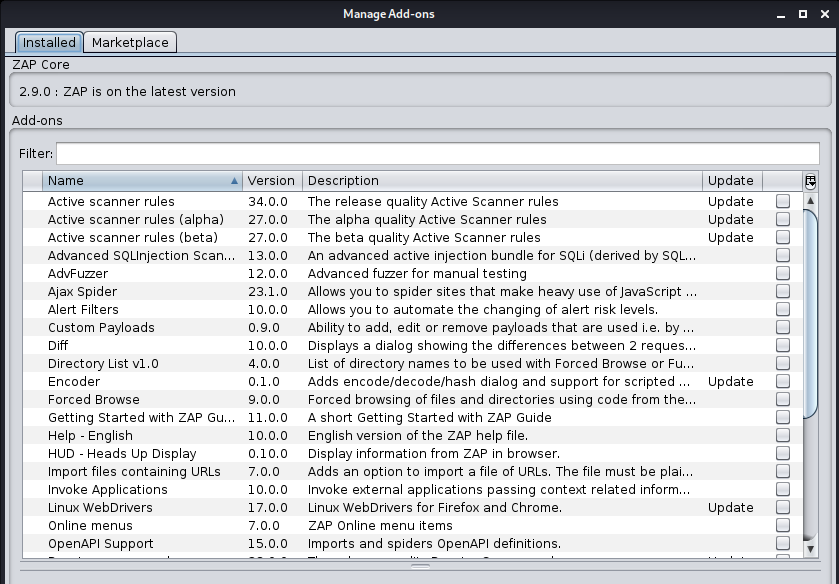Click Update for Active scanner rules (alpha)
Image resolution: width=839 pixels, height=584 pixels.
coord(730,219)
